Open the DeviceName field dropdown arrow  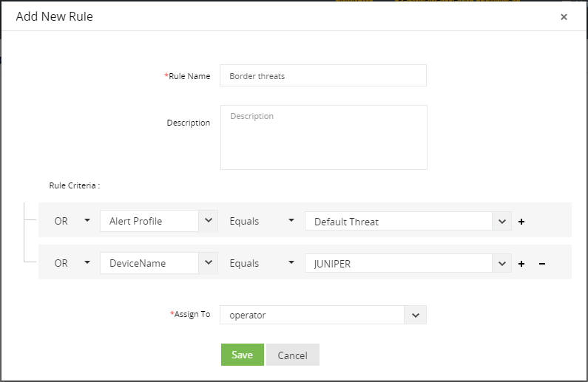pyautogui.click(x=209, y=263)
